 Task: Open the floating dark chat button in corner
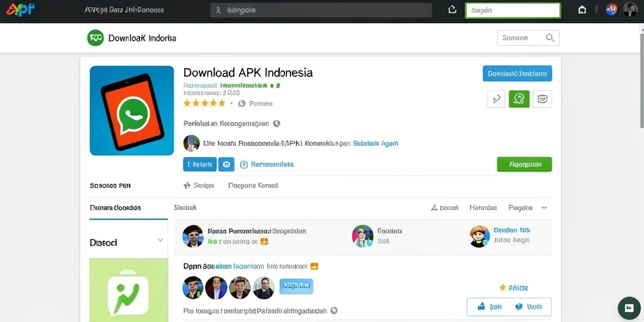(629, 308)
